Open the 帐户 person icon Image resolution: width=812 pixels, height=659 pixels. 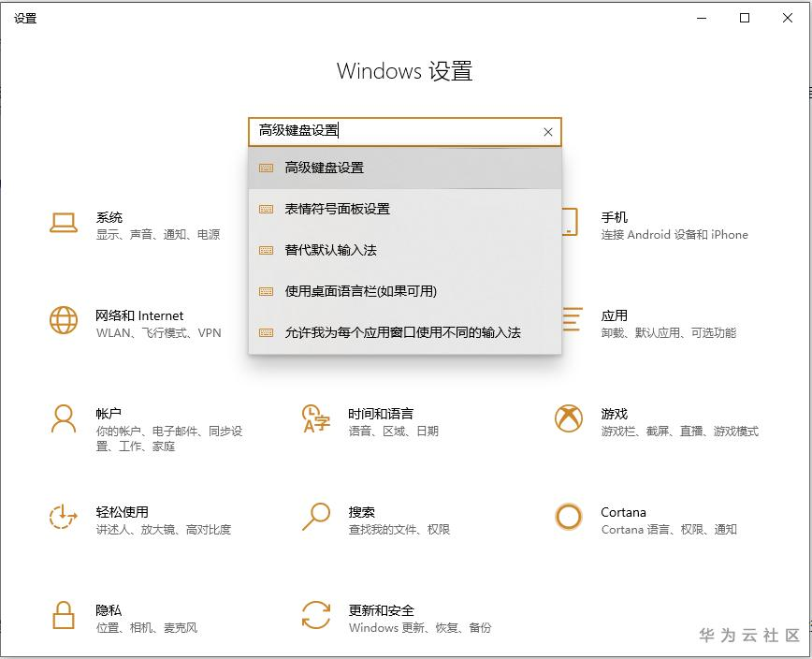(x=64, y=418)
